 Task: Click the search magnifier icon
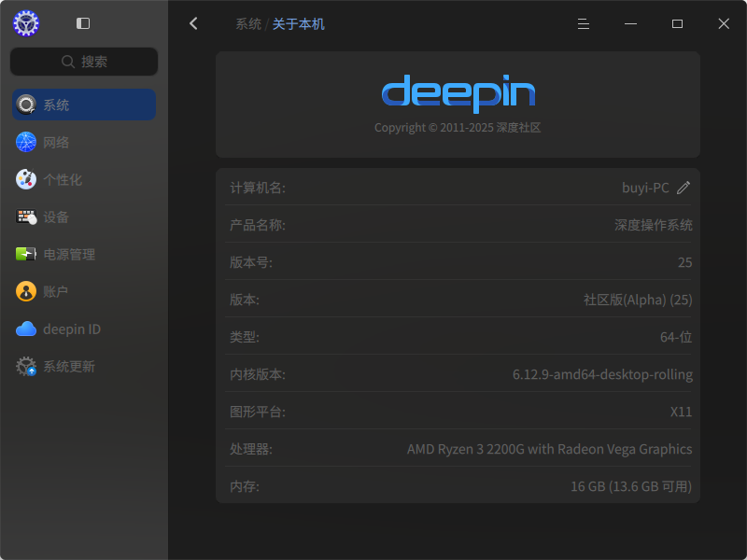coord(68,62)
